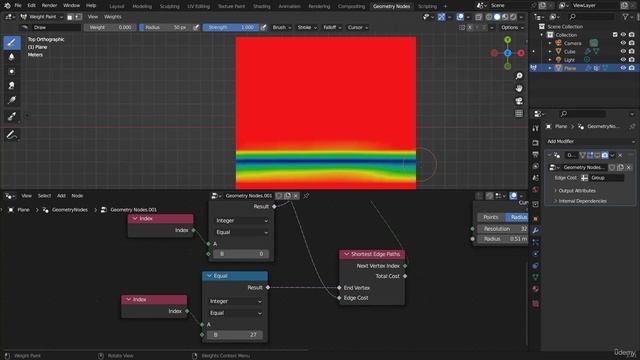Hide the Camera in outliner
The width and height of the screenshot is (640, 360).
(x=623, y=43)
